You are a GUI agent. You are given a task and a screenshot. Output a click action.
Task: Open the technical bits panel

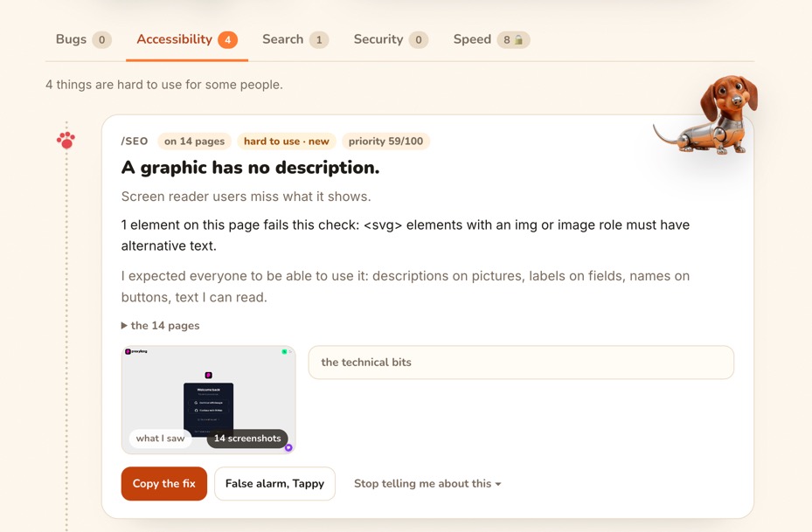tap(521, 363)
